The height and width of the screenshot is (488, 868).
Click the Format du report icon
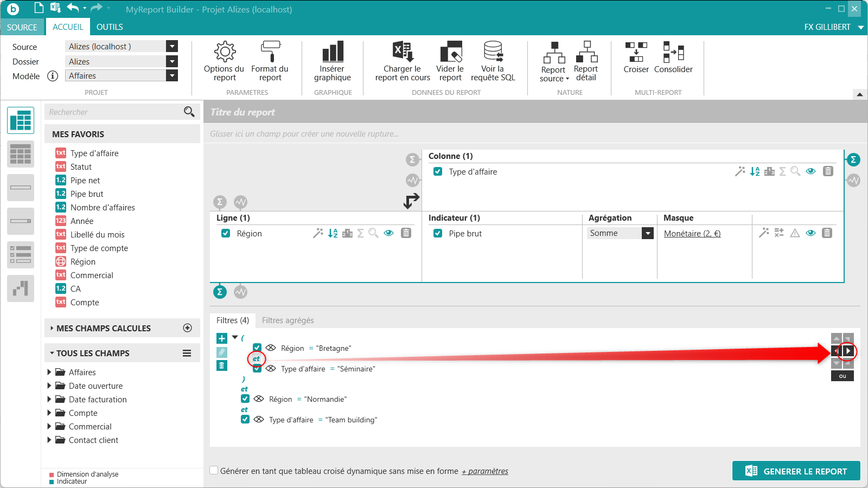point(270,52)
